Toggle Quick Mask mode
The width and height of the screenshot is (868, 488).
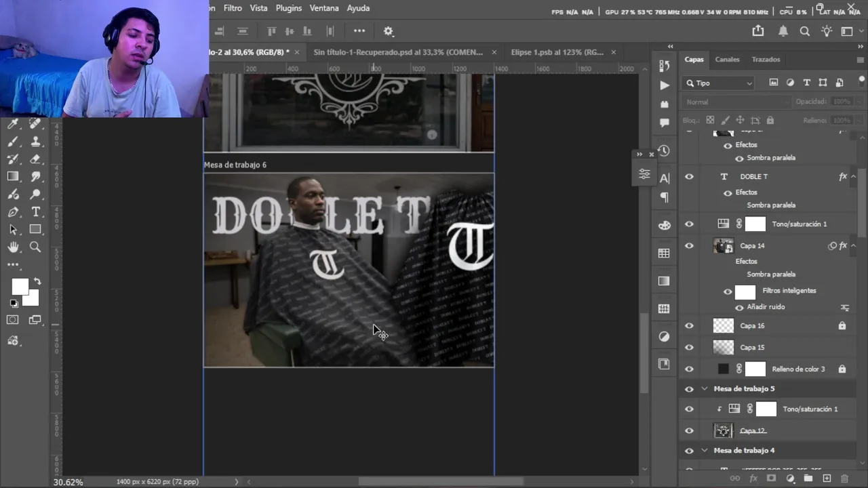tap(13, 320)
